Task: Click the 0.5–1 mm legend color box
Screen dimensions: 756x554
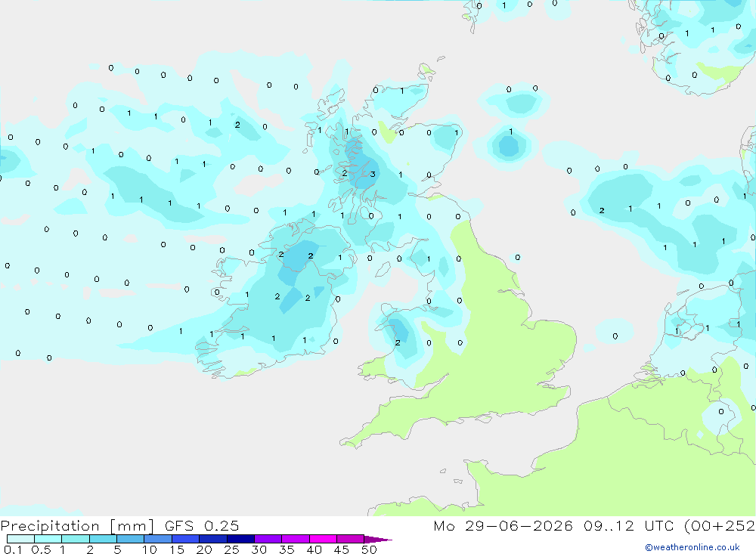Action: [x=48, y=539]
